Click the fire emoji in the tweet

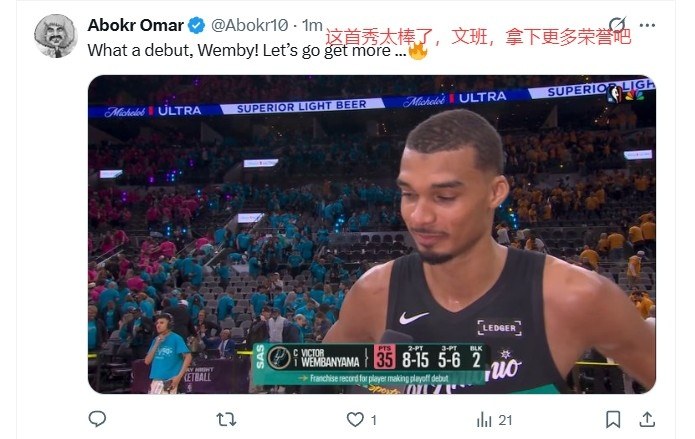click(x=418, y=50)
